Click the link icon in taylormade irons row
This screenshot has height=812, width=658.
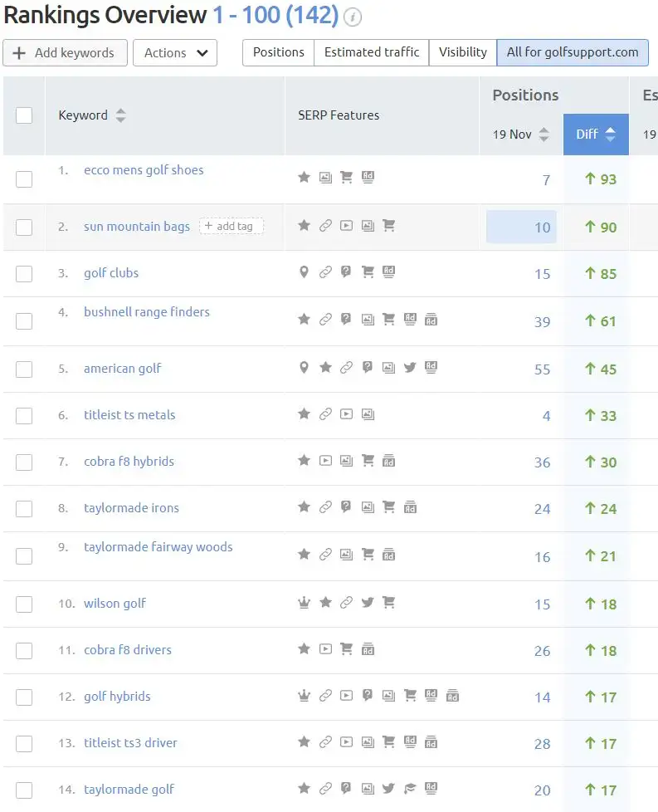coord(325,506)
